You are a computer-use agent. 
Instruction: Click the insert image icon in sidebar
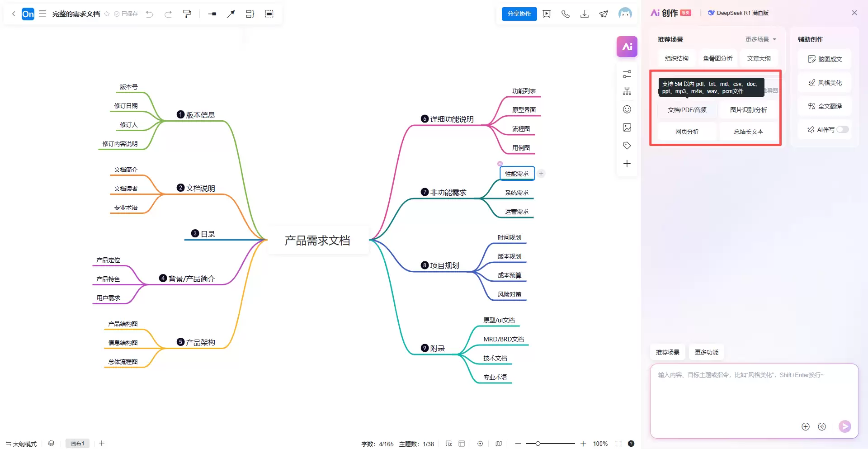point(627,128)
